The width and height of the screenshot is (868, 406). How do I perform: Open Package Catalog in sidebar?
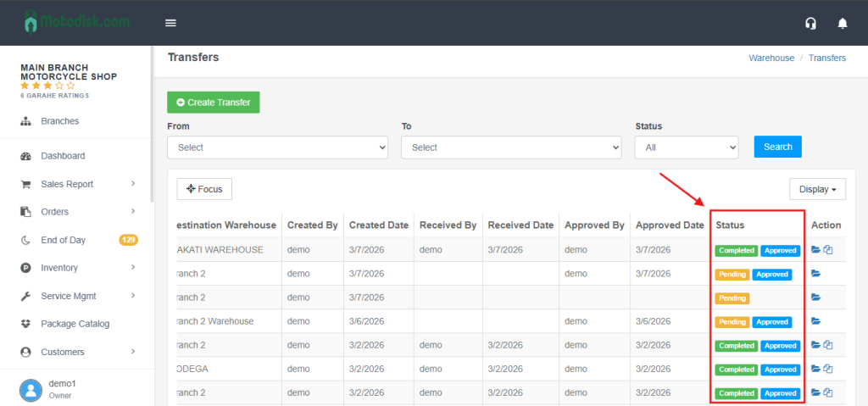coord(75,324)
